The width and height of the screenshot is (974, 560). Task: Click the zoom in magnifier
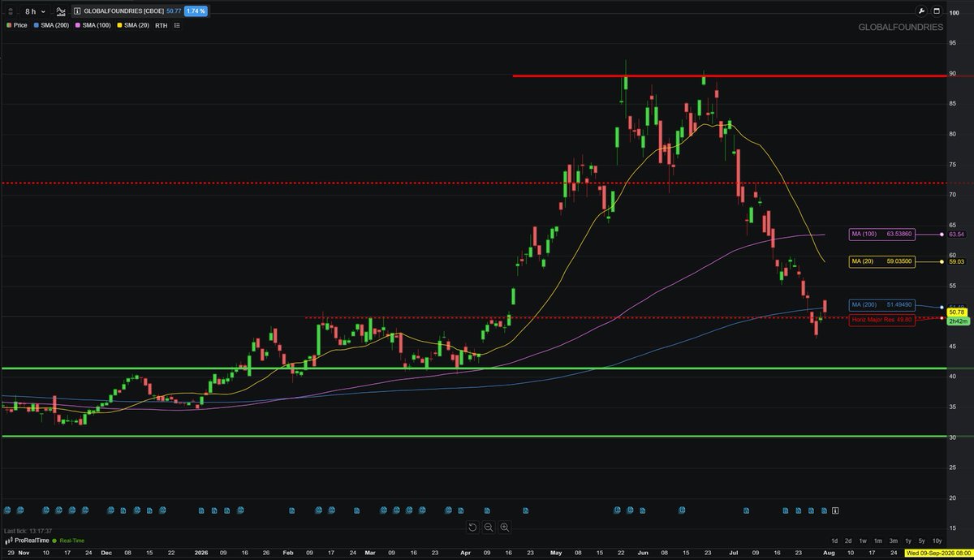[x=505, y=528]
